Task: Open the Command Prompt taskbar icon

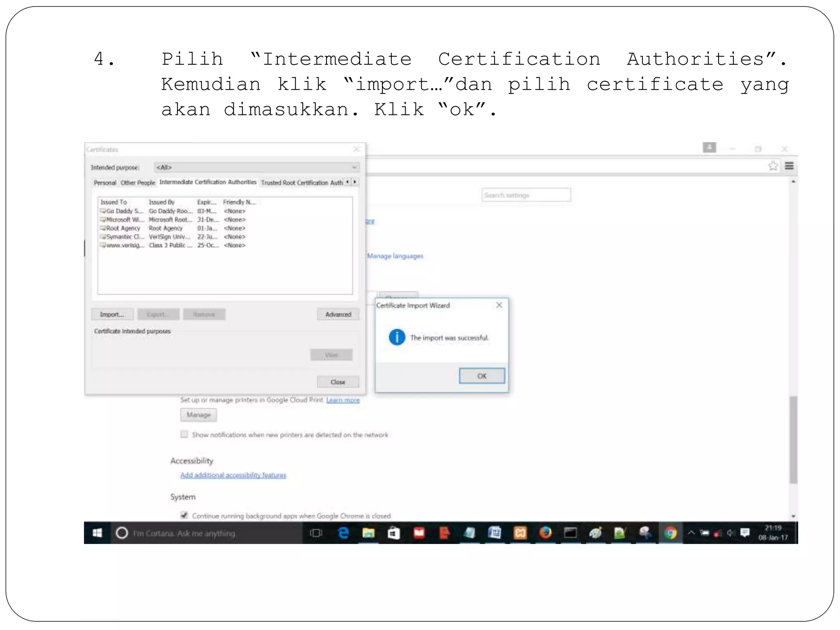Action: pyautogui.click(x=570, y=533)
